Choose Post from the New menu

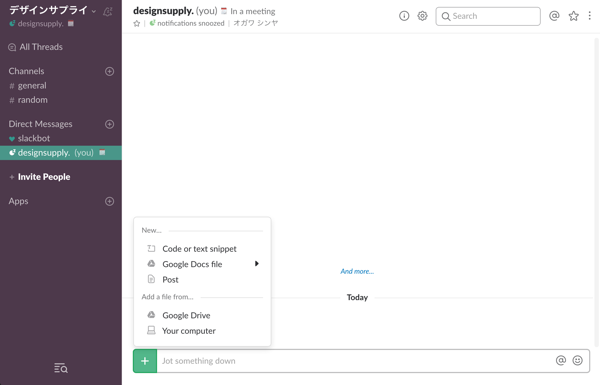[170, 280]
